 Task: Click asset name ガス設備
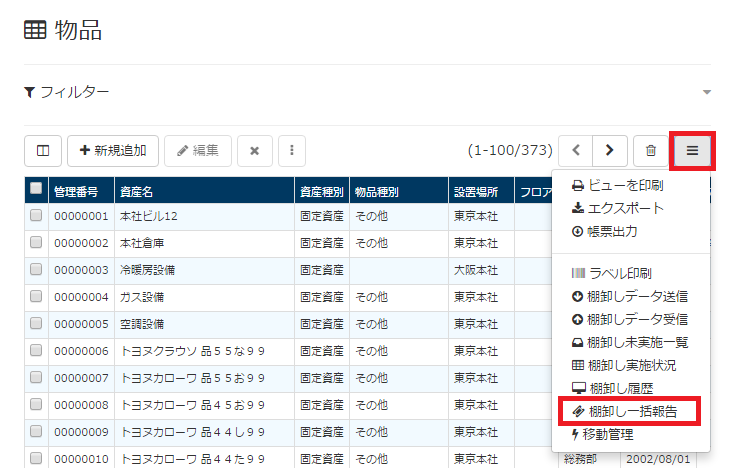[x=142, y=297]
